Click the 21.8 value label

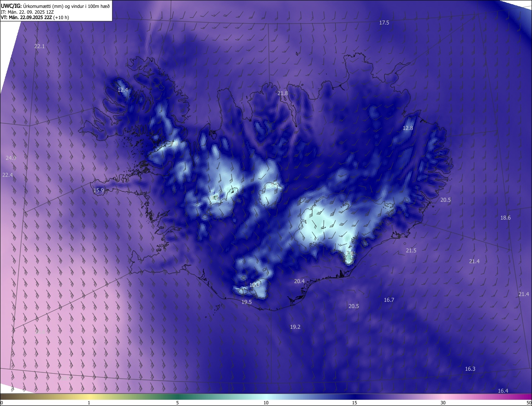pos(283,93)
